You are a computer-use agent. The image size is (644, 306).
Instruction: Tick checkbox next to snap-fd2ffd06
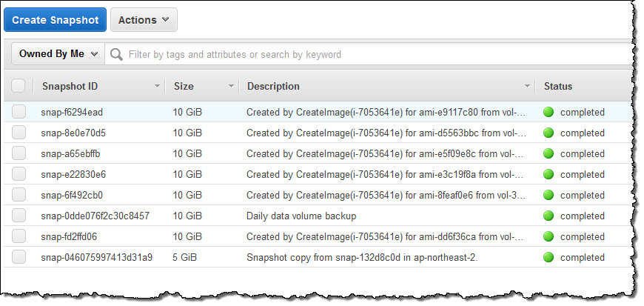19,237
